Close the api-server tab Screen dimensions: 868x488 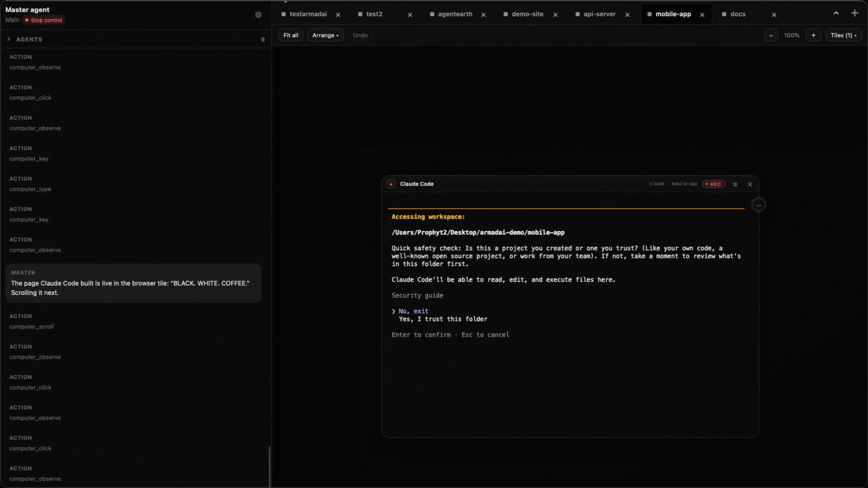(x=627, y=15)
